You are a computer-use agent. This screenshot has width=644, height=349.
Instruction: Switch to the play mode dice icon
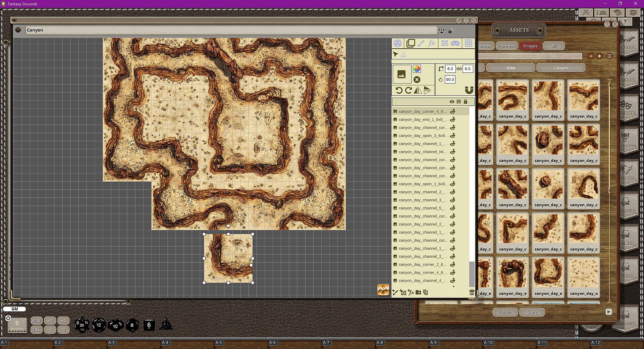coord(397,43)
